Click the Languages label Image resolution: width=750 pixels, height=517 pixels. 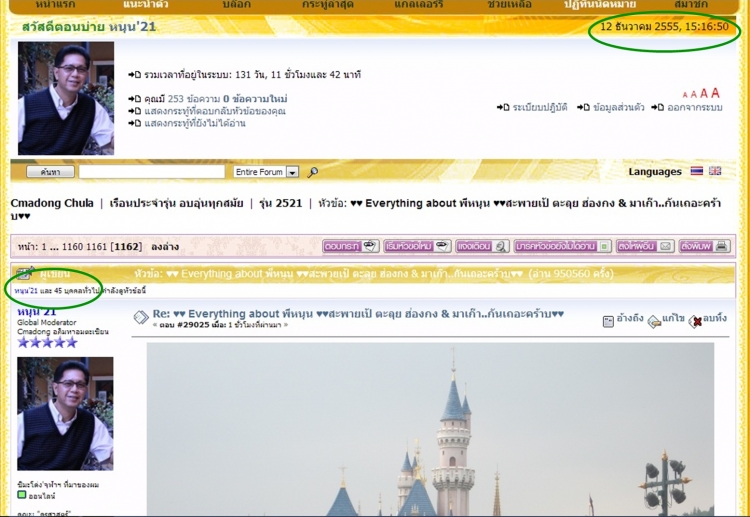click(x=655, y=172)
